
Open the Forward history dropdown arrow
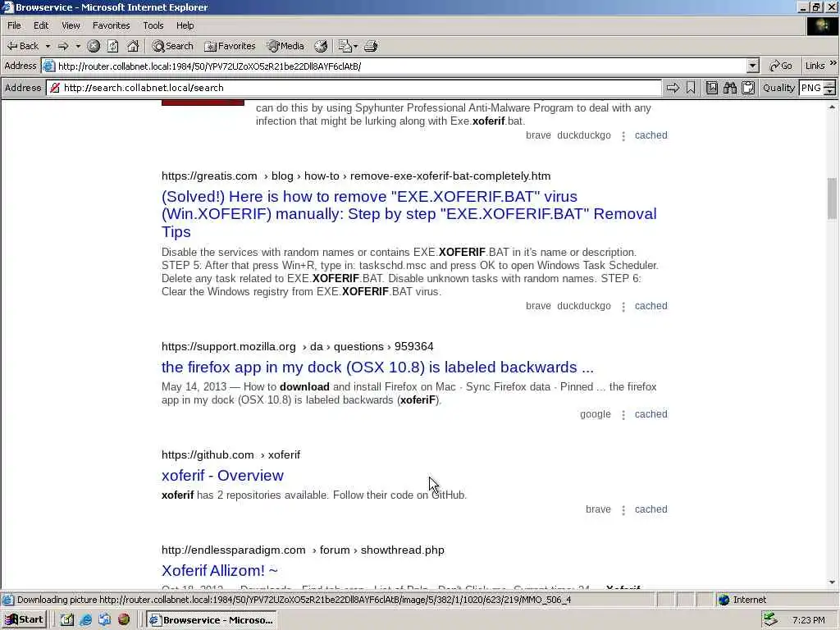click(x=78, y=46)
